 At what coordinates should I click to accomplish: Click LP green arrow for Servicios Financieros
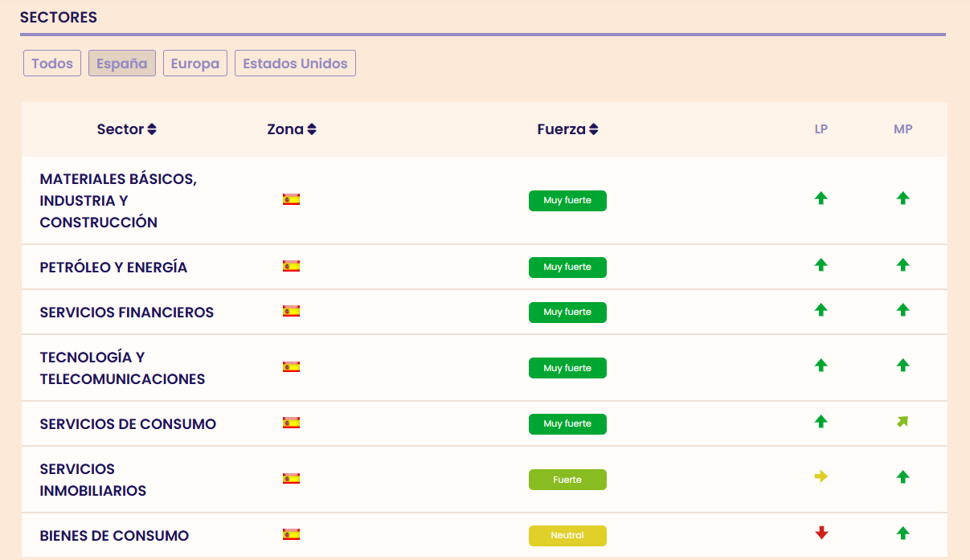[x=821, y=310]
